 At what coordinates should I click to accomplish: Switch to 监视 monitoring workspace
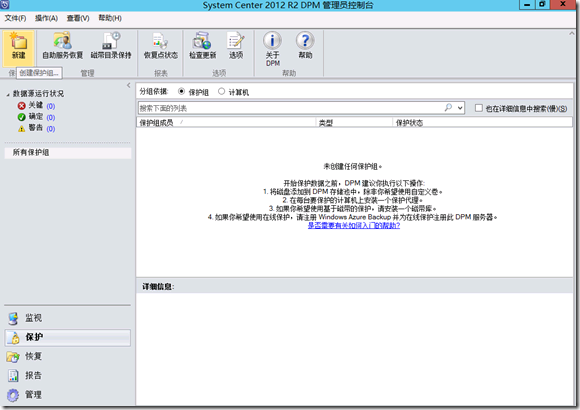click(x=68, y=318)
